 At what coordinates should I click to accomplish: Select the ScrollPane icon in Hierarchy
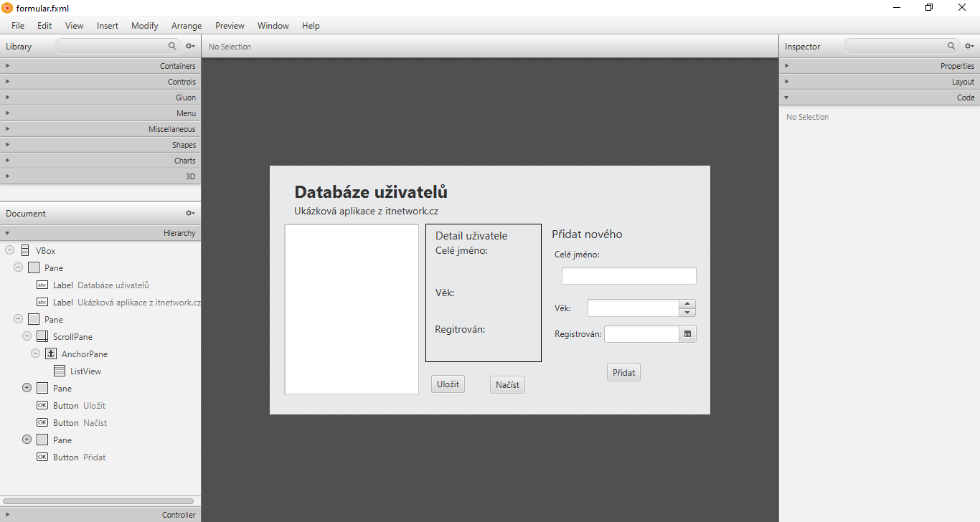[x=42, y=337]
